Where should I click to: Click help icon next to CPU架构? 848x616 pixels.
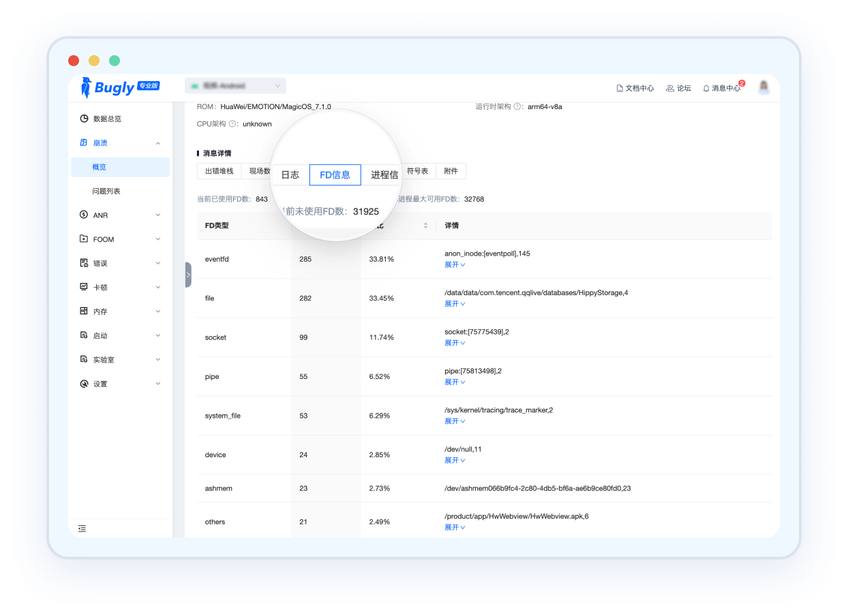[232, 124]
